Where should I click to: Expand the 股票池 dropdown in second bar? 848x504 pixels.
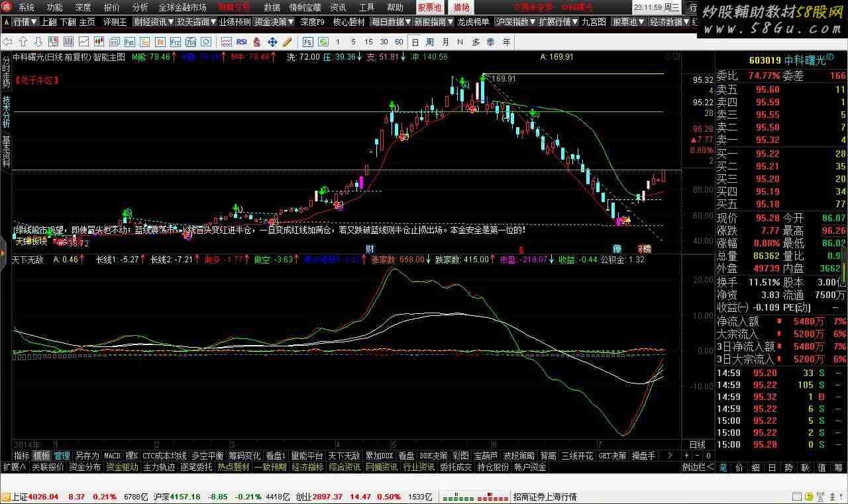628,22
